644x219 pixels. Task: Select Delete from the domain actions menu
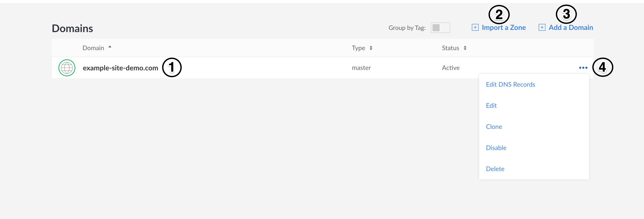[x=495, y=169]
